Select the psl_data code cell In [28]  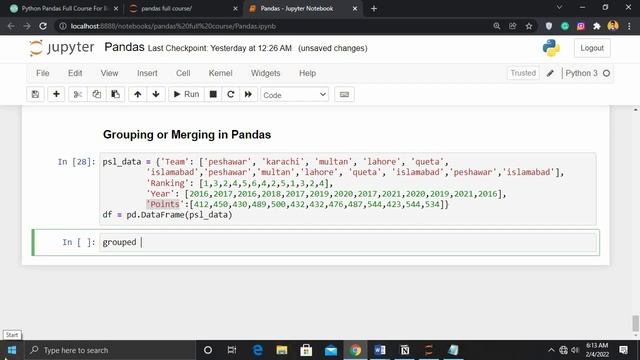(x=347, y=188)
